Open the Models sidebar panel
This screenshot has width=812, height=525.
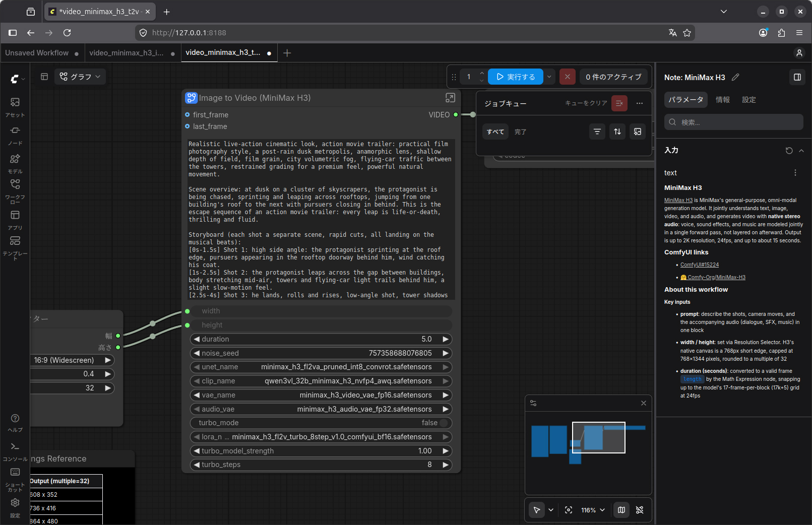pos(15,163)
